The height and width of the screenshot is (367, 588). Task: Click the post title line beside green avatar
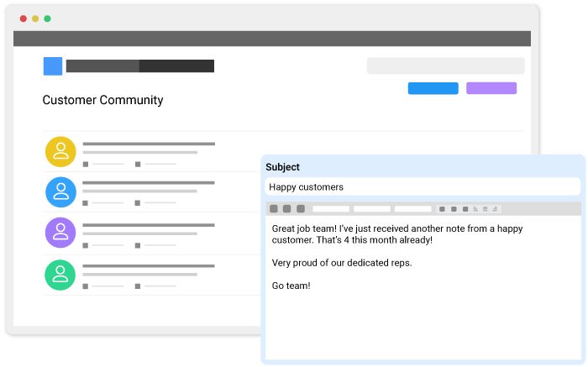coord(149,265)
